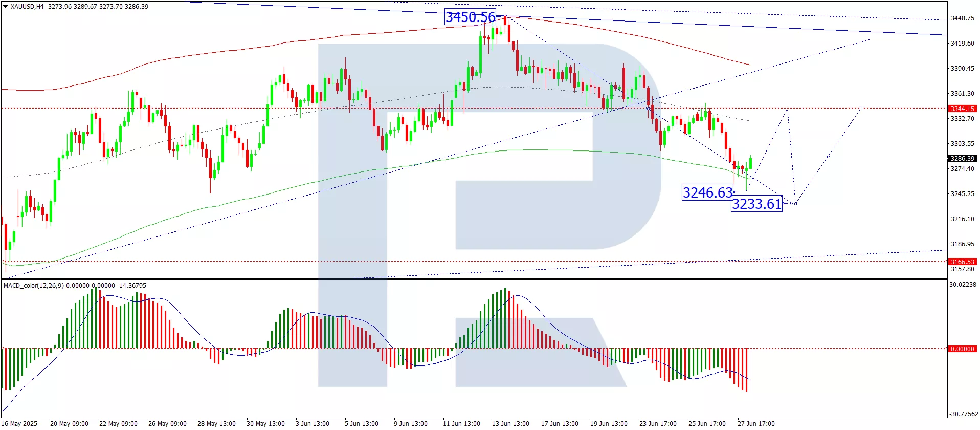Image resolution: width=980 pixels, height=430 pixels.
Task: Click the 3233.61 target price label
Action: [x=756, y=204]
